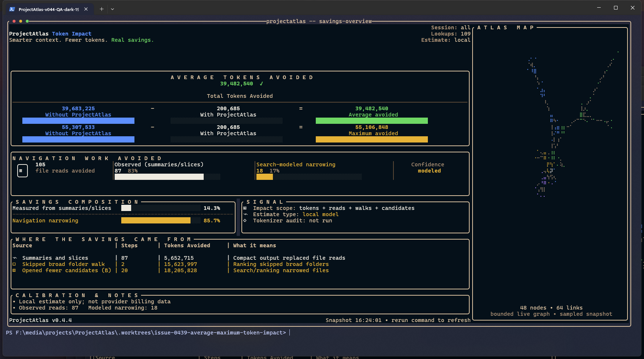Click 'Search/ranking narrowed files' text
Image resolution: width=644 pixels, height=359 pixels.
[x=281, y=270]
